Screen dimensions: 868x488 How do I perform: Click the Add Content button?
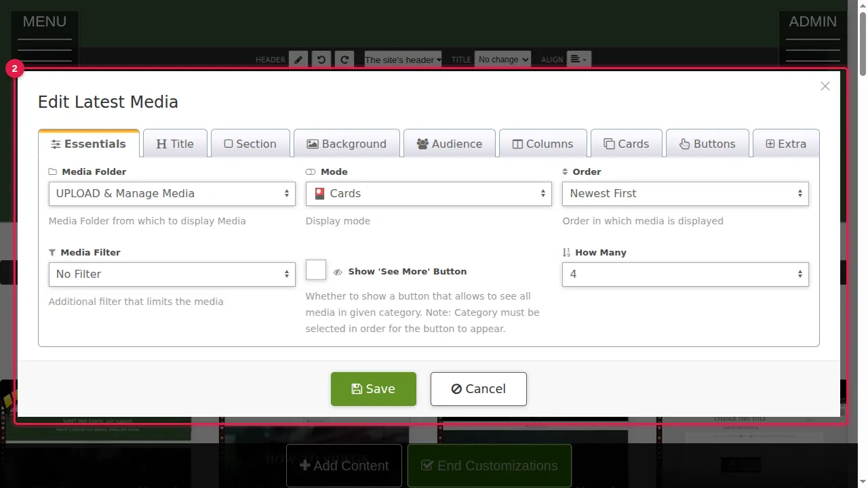(344, 466)
